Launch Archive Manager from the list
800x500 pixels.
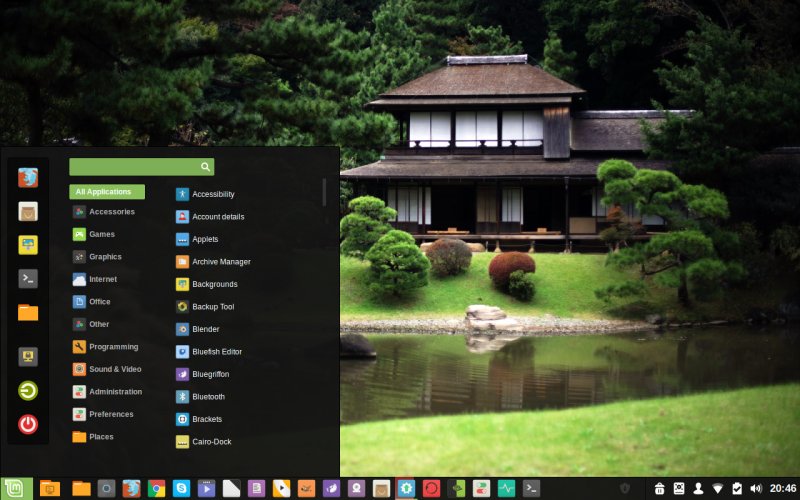220,262
